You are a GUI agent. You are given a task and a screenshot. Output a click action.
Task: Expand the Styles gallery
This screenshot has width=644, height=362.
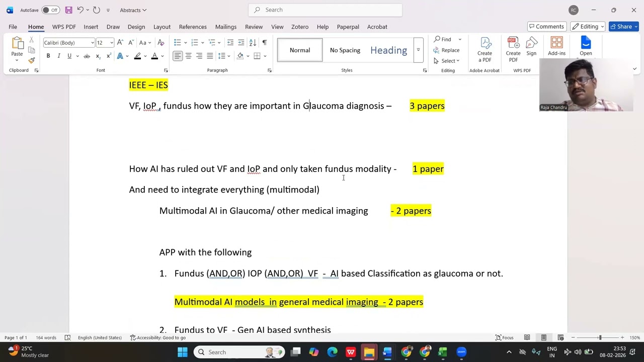tap(418, 50)
